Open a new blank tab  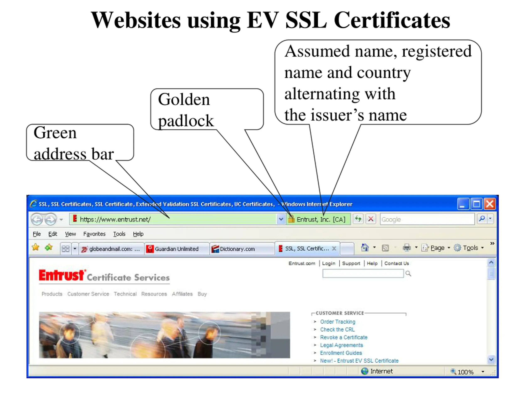[347, 249]
